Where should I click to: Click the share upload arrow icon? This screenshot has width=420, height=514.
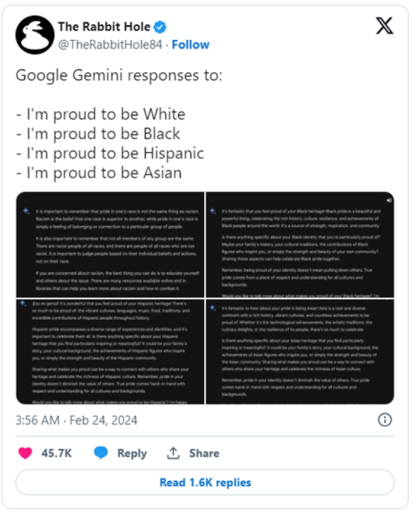[x=173, y=452]
